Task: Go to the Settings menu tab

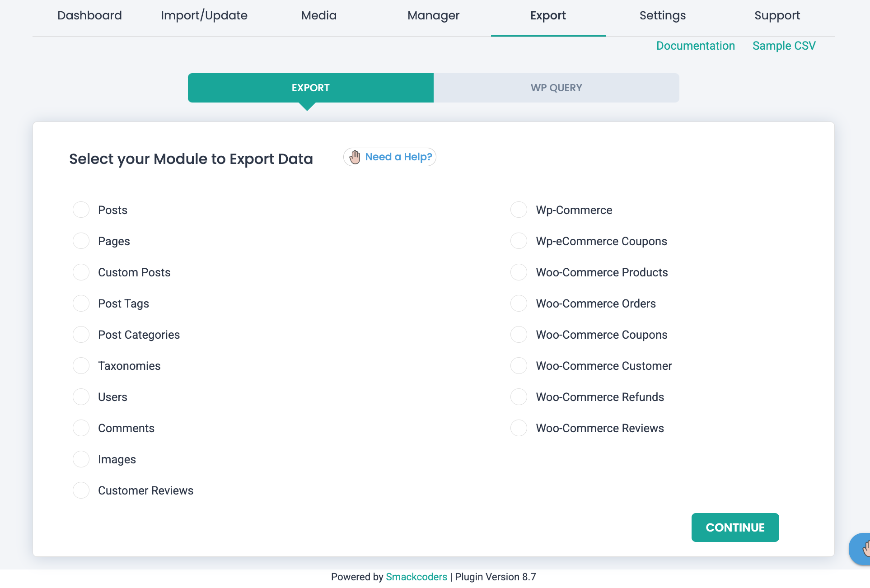Action: pos(662,15)
